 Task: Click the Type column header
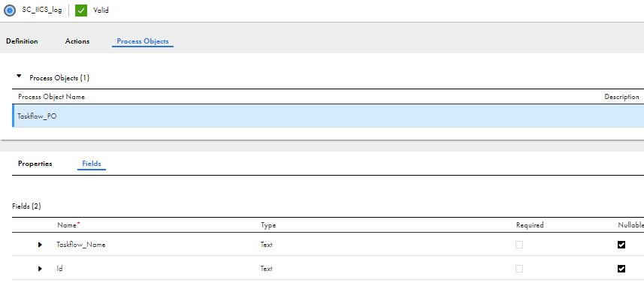268,225
